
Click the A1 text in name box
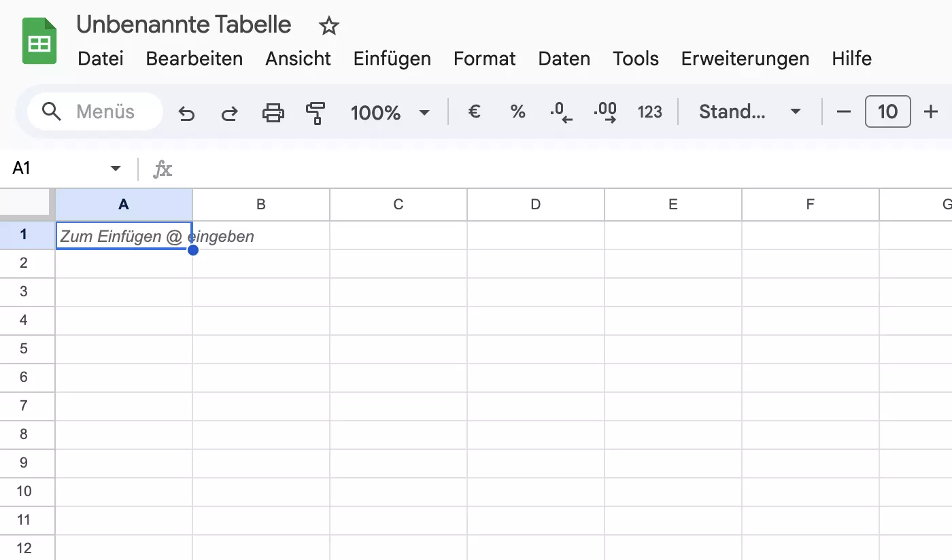coord(22,169)
